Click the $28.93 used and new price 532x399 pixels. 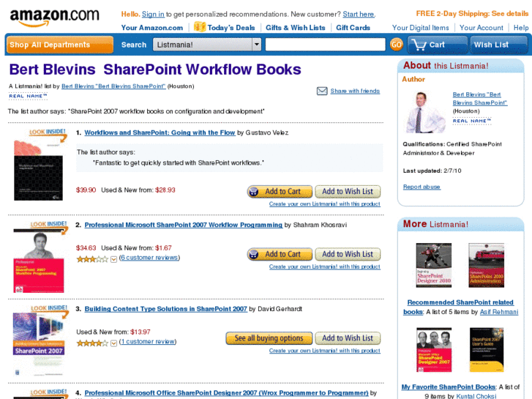coord(165,190)
